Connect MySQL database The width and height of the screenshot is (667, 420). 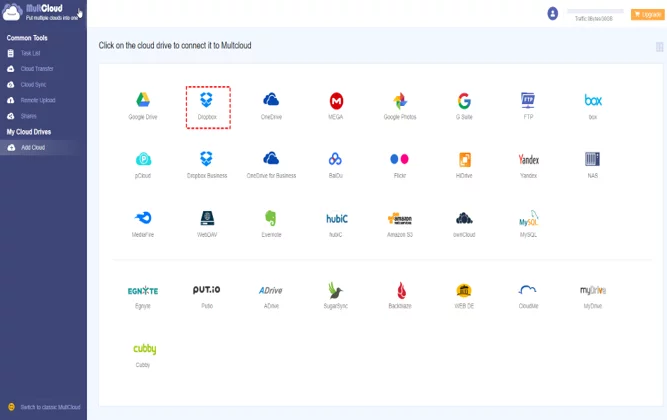coord(528,218)
